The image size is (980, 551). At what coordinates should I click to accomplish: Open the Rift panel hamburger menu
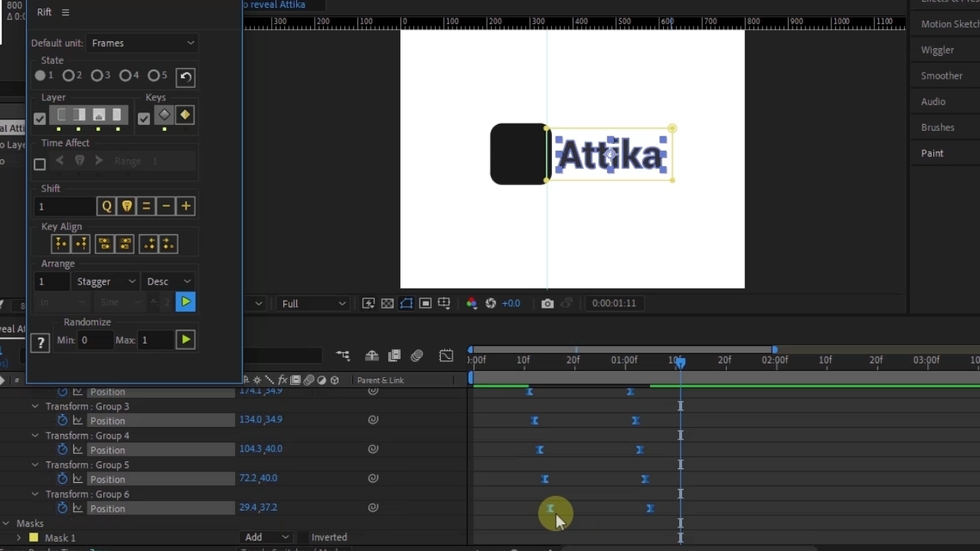[x=65, y=12]
